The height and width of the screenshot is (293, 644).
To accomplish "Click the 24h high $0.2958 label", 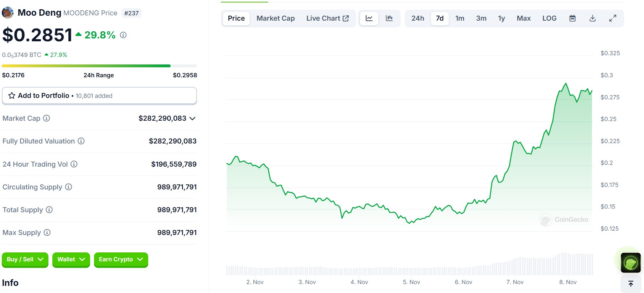I will pyautogui.click(x=185, y=75).
